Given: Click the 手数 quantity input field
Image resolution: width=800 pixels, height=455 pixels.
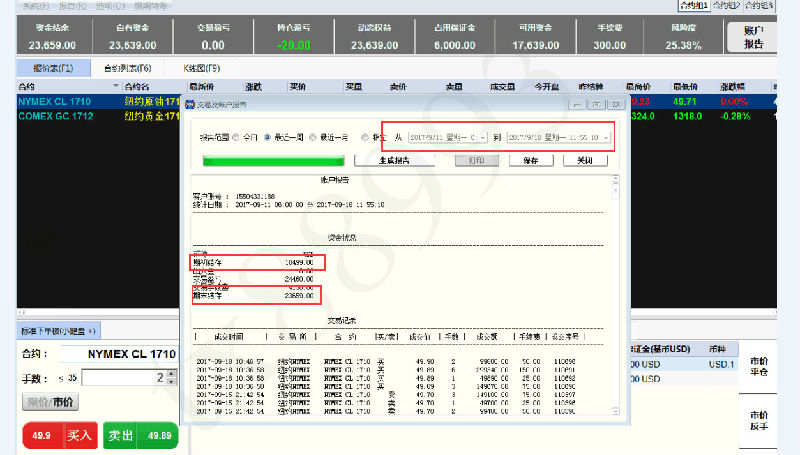Looking at the screenshot, I should tap(124, 378).
